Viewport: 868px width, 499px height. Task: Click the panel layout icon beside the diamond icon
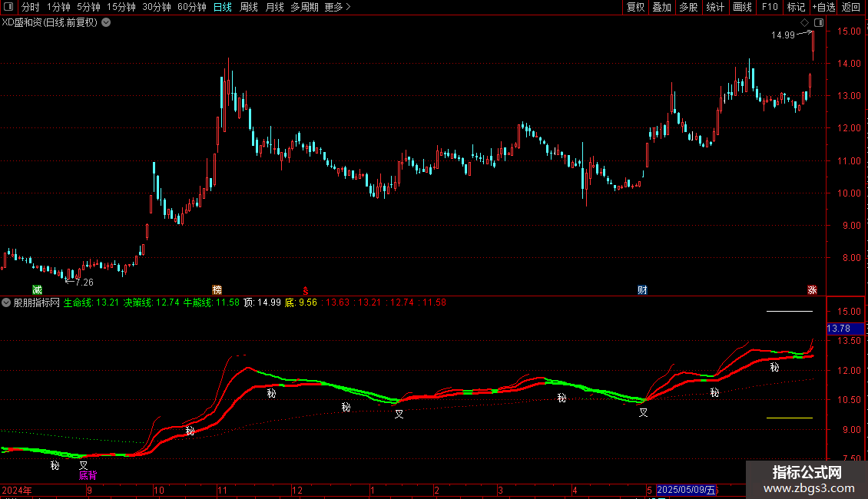coord(819,23)
